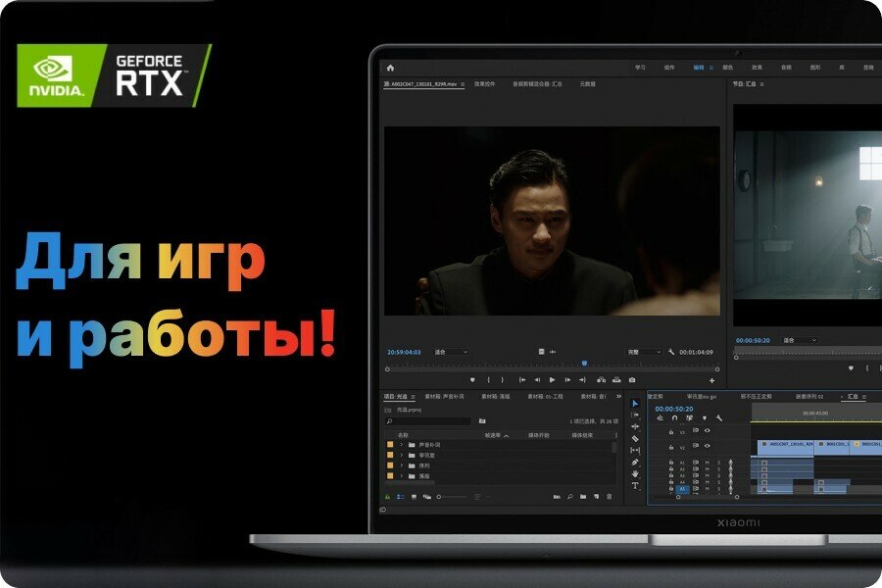Screen dimensions: 882x588
Task: Expand the second bin folder row
Action: pos(402,455)
